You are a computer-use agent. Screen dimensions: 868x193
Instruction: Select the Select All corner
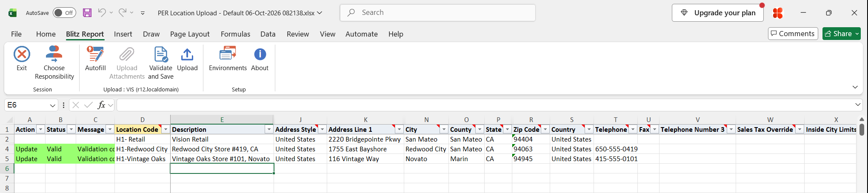coord(7,120)
